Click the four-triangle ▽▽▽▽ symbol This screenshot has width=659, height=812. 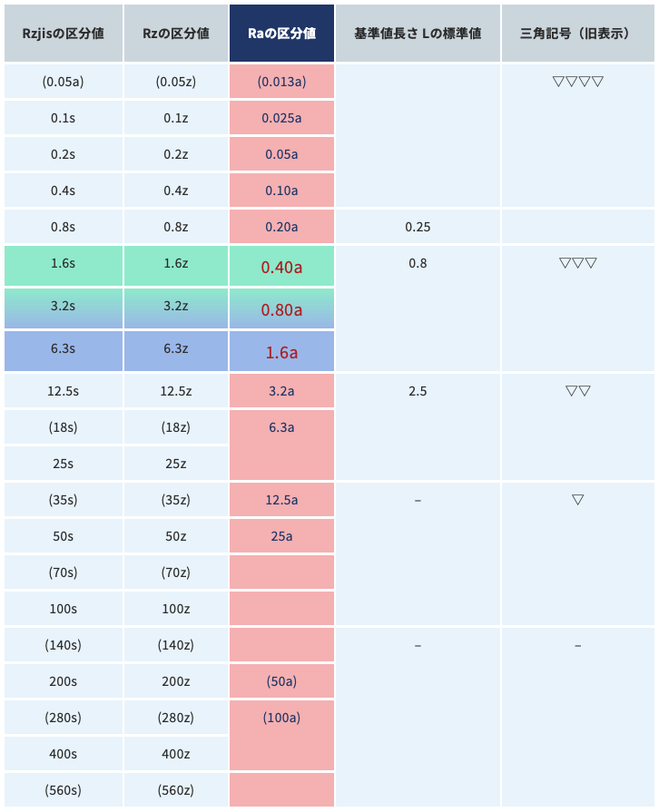577,82
